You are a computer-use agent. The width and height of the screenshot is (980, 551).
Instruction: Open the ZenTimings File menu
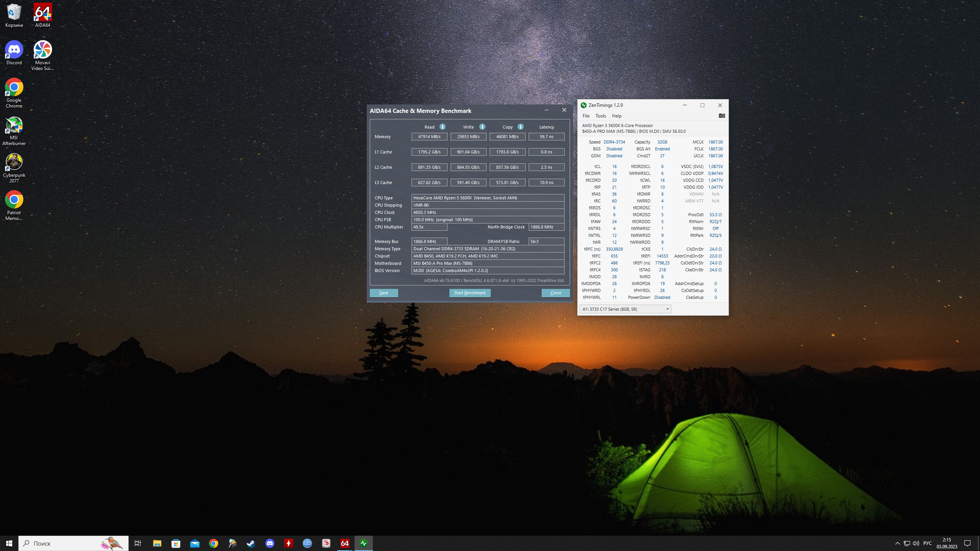pos(586,116)
